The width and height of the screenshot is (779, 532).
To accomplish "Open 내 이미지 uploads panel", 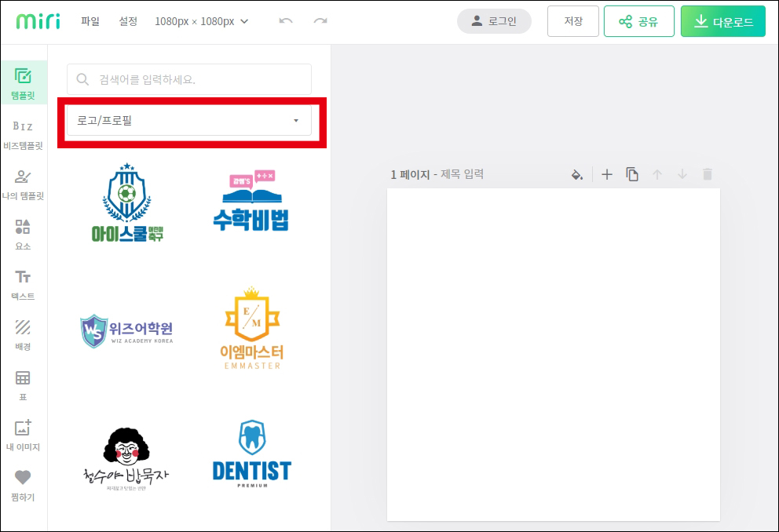I will tap(24, 435).
